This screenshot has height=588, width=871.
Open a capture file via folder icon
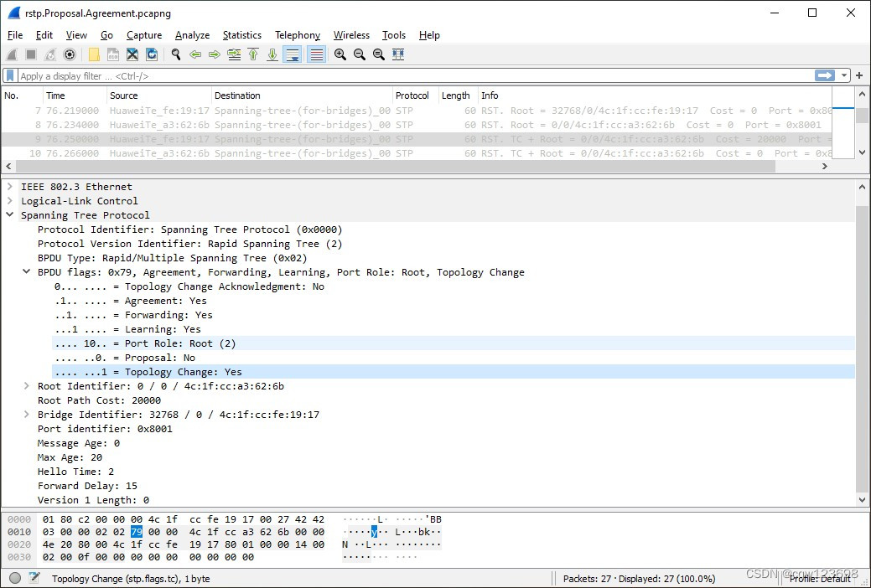click(94, 54)
